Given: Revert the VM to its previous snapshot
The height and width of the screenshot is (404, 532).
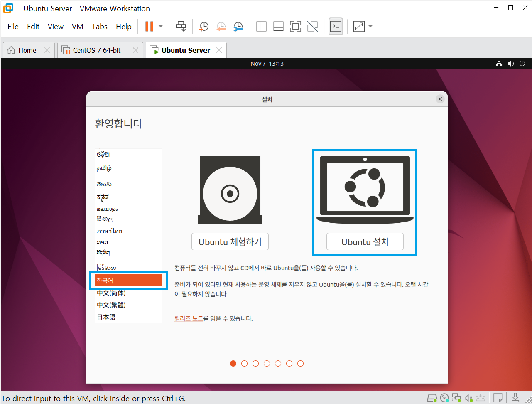Looking at the screenshot, I should point(221,27).
